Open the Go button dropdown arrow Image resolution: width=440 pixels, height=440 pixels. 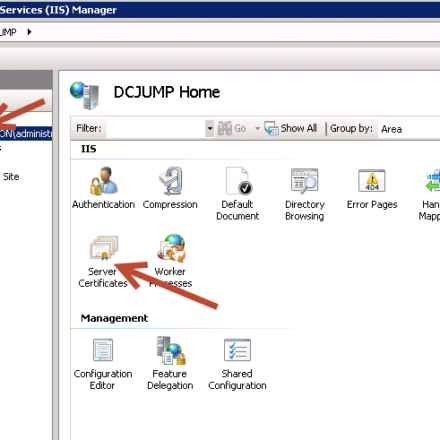(257, 128)
